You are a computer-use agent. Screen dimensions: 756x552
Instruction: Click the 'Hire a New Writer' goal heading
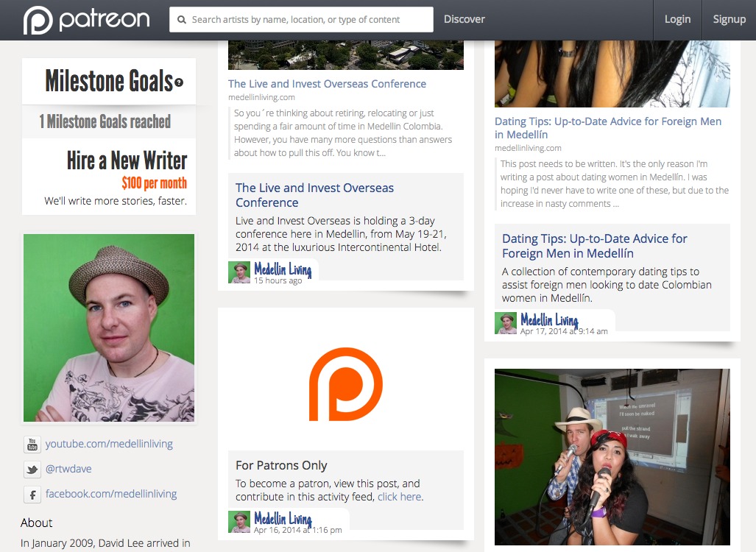tap(127, 160)
